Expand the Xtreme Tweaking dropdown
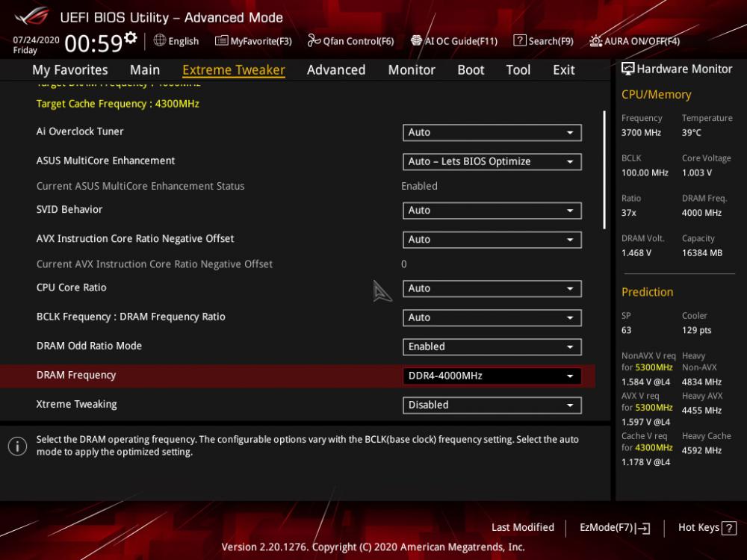 coord(492,405)
